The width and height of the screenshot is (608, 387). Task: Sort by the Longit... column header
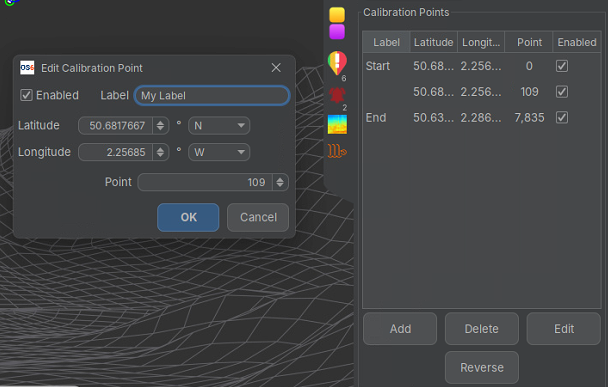pyautogui.click(x=481, y=42)
